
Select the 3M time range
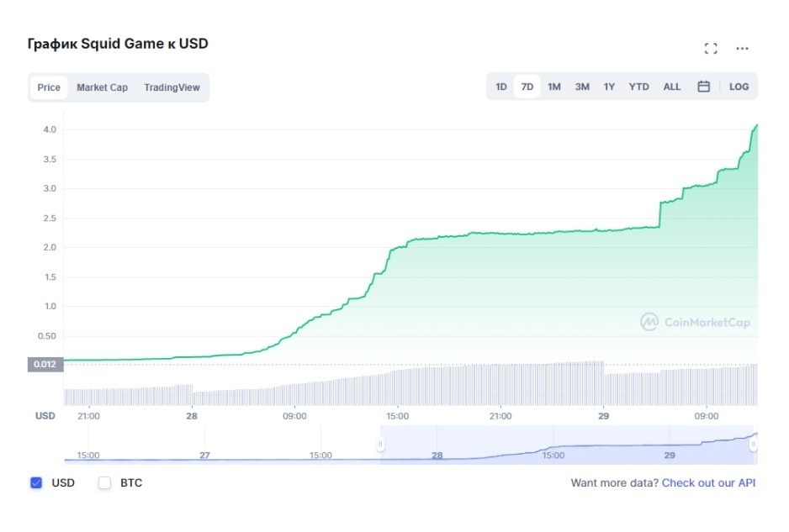point(582,87)
